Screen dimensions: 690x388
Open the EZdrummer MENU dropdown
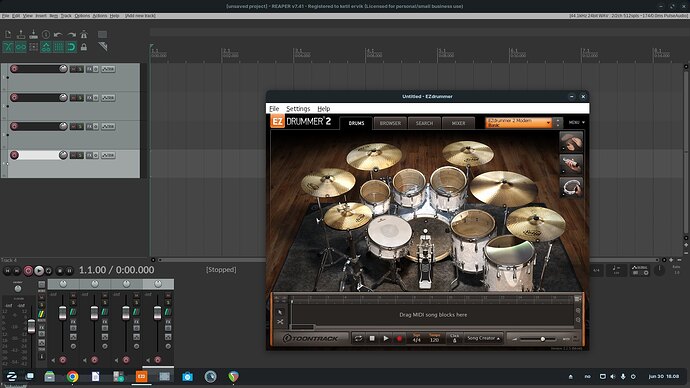576,123
